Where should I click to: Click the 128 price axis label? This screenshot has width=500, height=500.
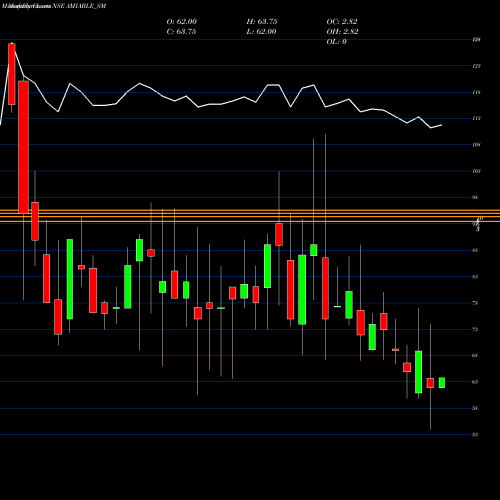coord(476,40)
